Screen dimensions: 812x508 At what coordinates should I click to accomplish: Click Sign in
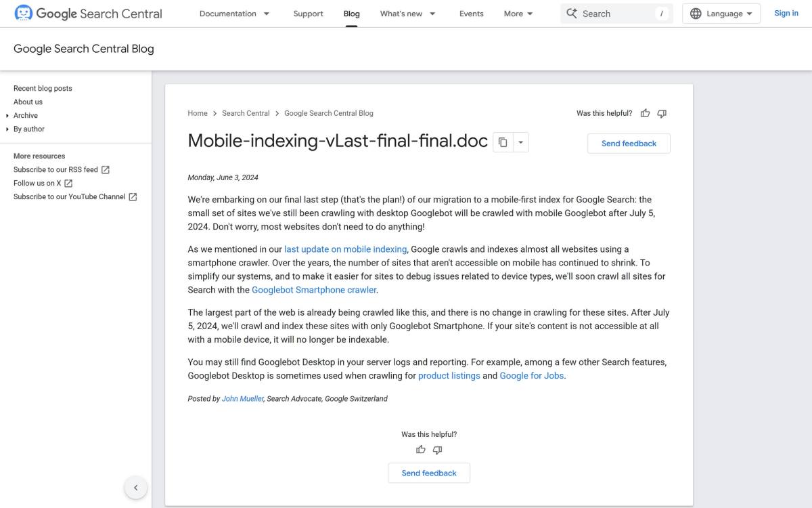coord(786,14)
